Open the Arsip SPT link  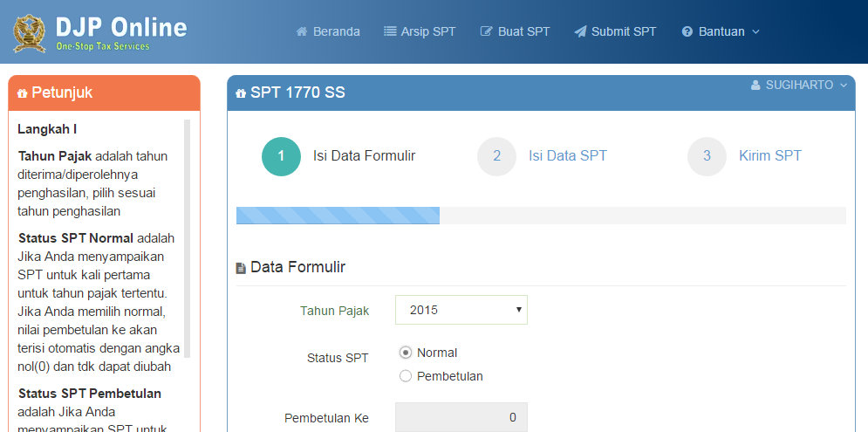427,31
